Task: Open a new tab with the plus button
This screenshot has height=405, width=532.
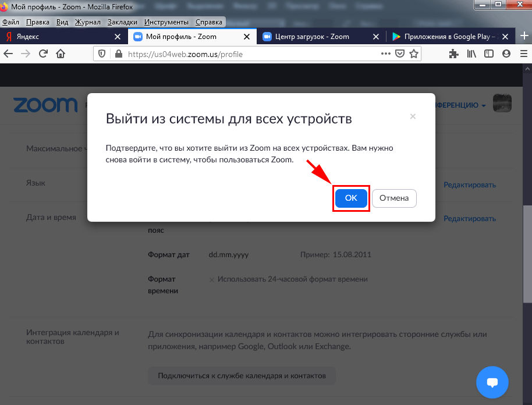Action: pyautogui.click(x=523, y=36)
